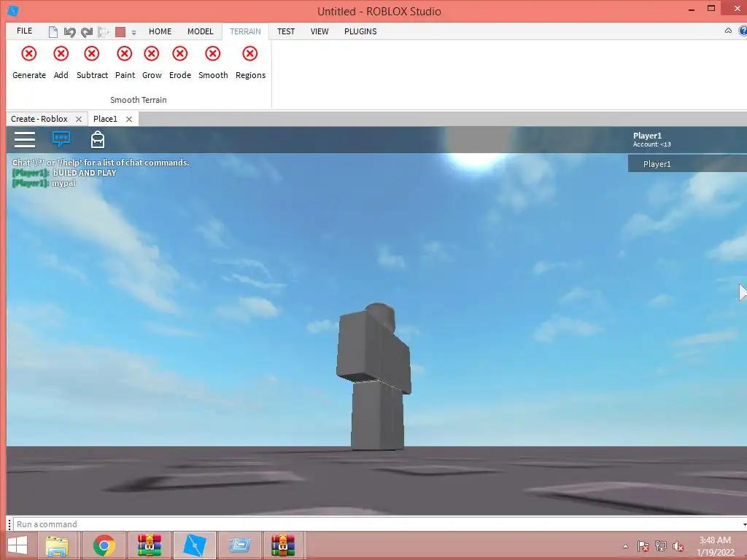The height and width of the screenshot is (560, 747).
Task: Stop the play session with red square
Action: click(x=120, y=32)
